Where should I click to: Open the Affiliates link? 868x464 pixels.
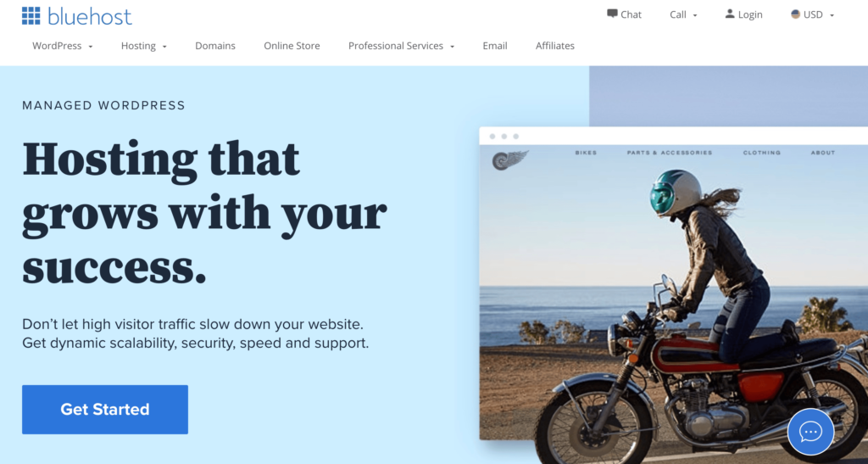point(554,46)
